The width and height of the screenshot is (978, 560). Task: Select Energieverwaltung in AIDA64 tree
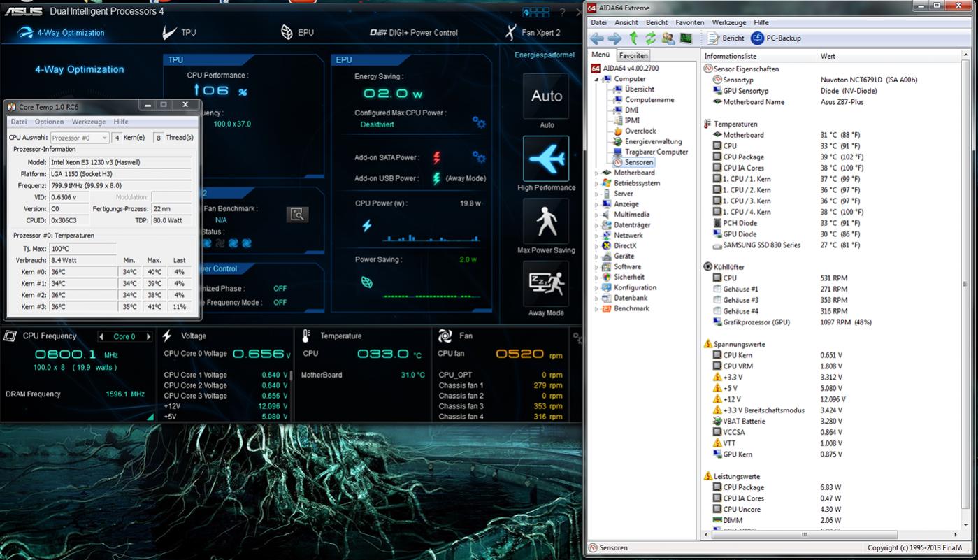click(x=653, y=141)
